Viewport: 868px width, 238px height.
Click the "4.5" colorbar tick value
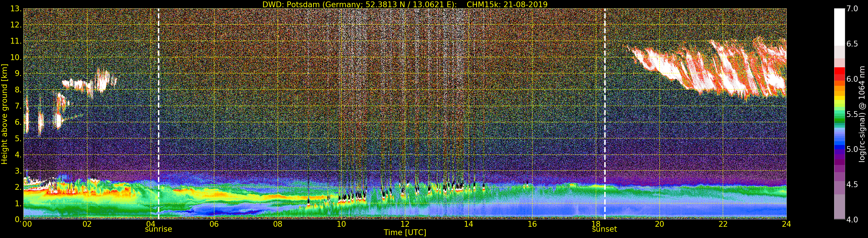point(852,185)
